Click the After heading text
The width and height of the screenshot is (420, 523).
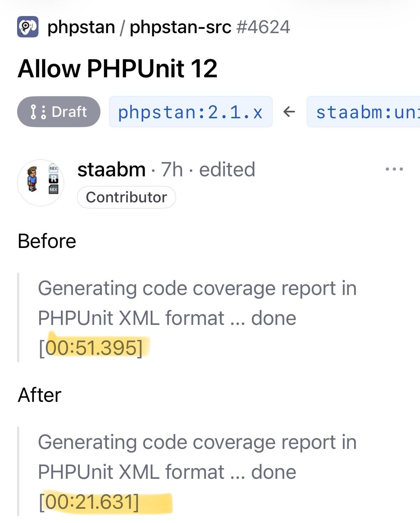[40, 395]
